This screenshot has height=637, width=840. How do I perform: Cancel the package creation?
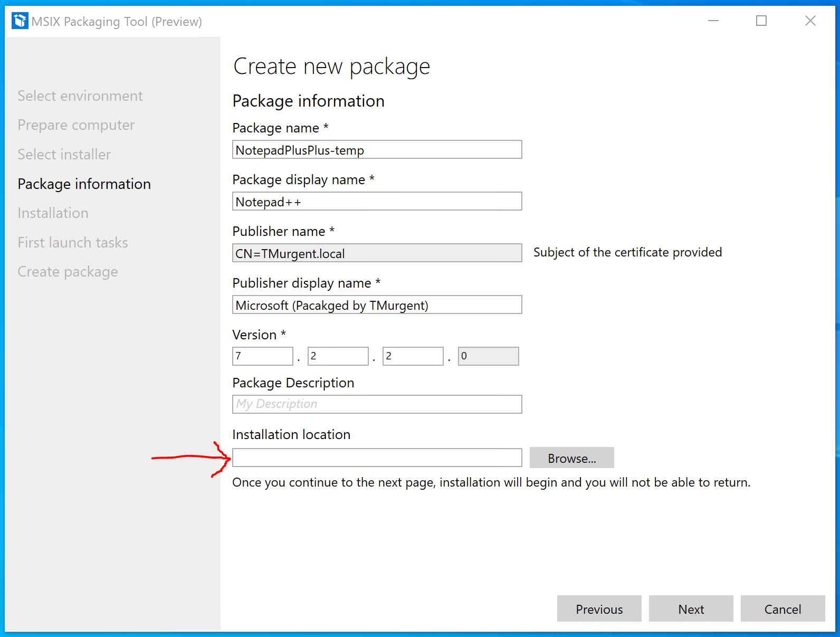click(x=783, y=609)
